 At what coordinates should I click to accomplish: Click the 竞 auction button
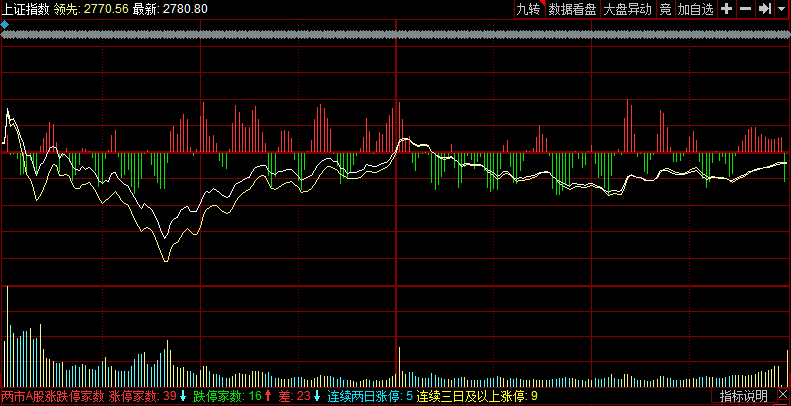tap(665, 9)
